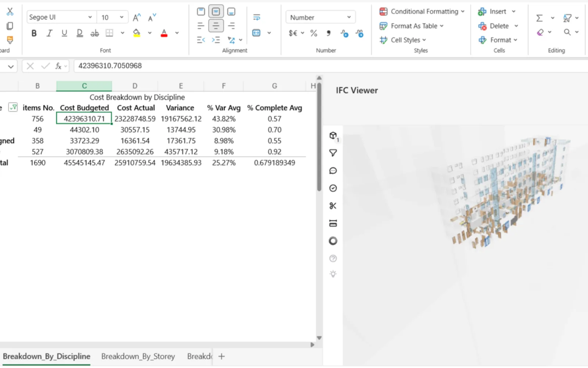Open the Number format dropdown

click(x=320, y=17)
